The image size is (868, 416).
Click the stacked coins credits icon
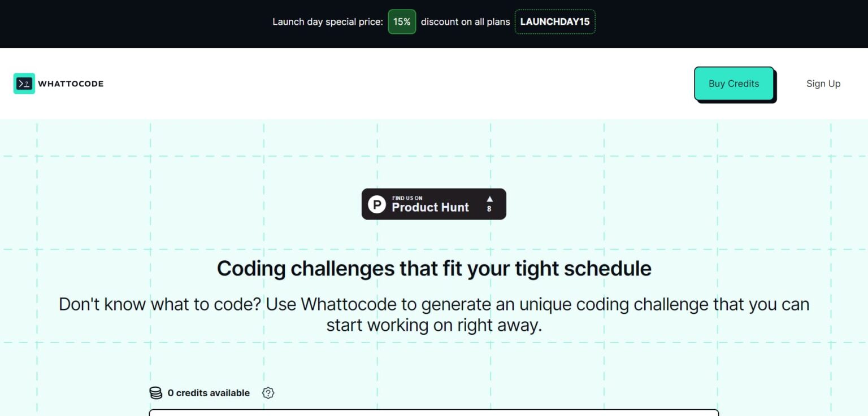tap(156, 393)
